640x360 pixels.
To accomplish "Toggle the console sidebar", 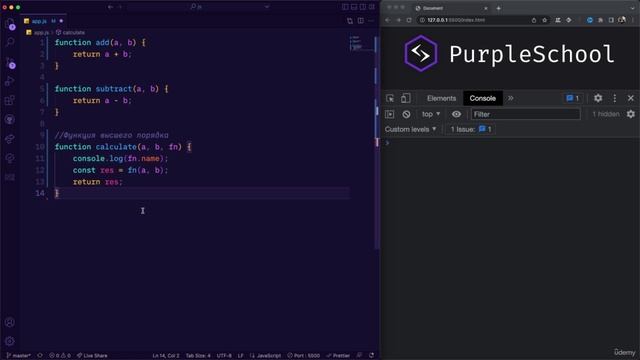I will (x=390, y=114).
